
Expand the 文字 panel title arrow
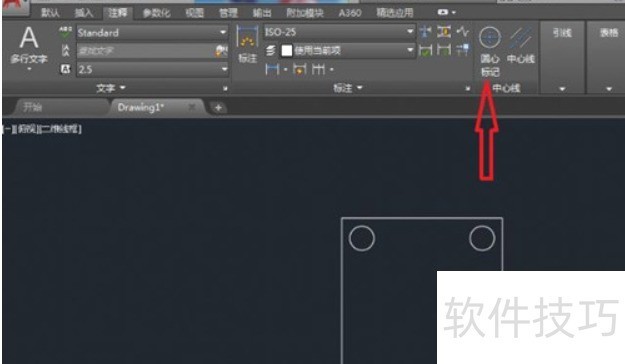122,87
